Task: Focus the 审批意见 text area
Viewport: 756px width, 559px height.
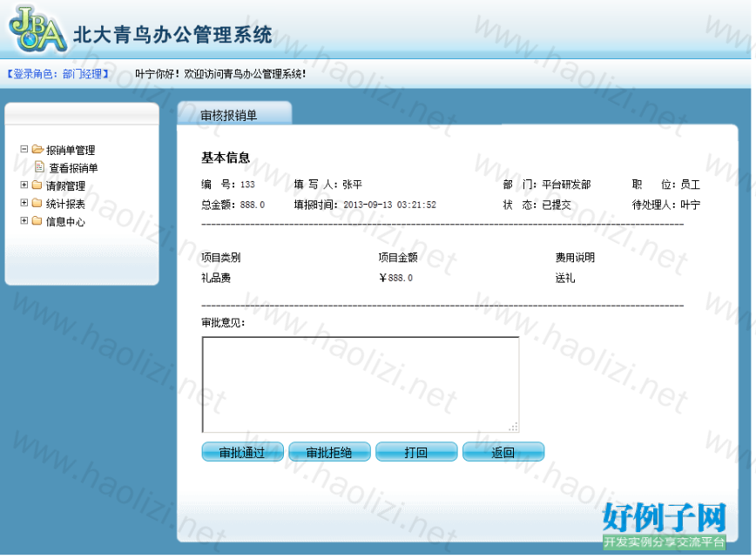Action: point(360,384)
